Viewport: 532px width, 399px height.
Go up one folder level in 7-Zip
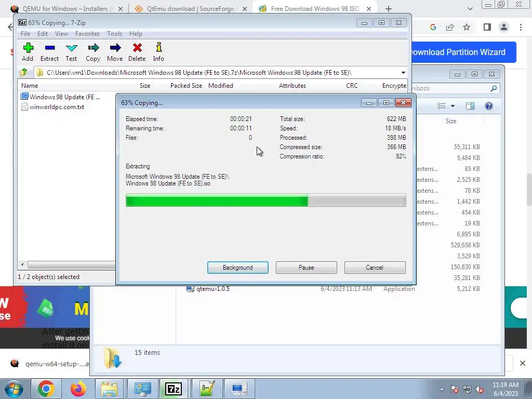pos(24,72)
